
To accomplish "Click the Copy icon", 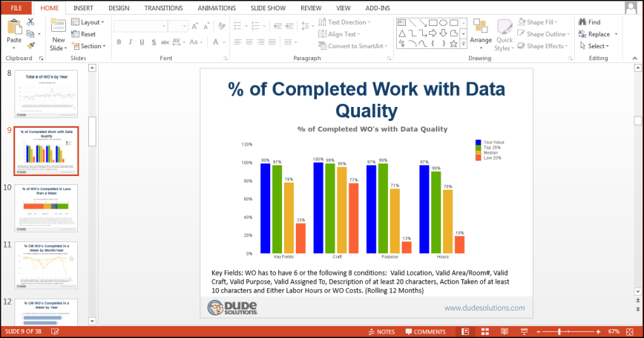I will [x=30, y=33].
